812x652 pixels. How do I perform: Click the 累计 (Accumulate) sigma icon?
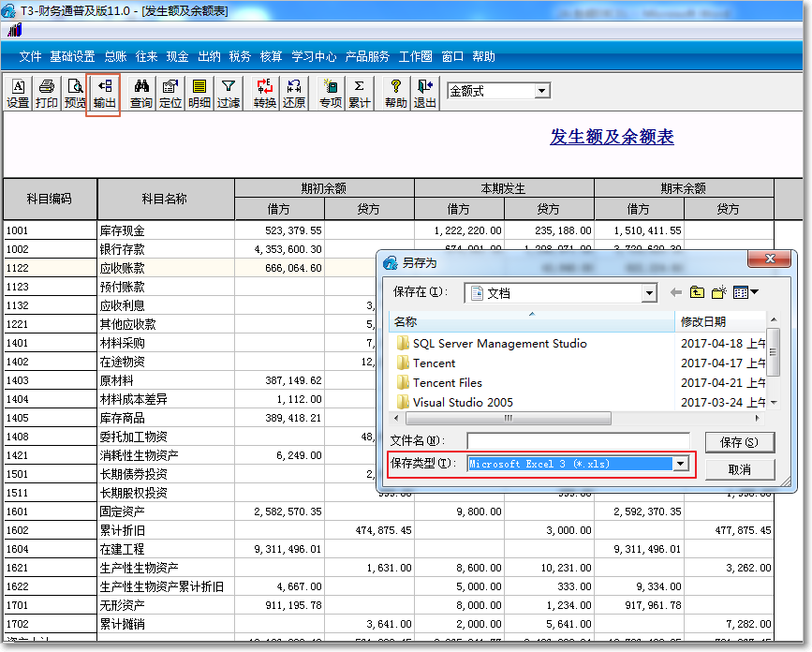click(x=359, y=94)
